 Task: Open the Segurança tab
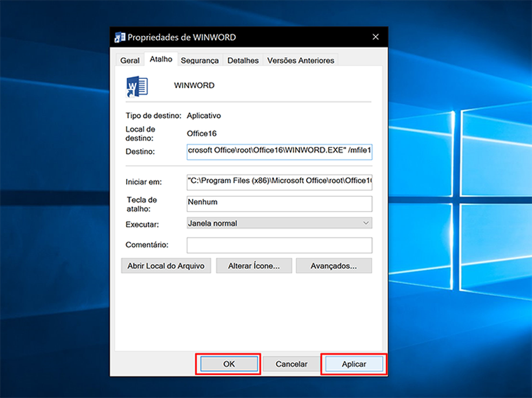[199, 61]
